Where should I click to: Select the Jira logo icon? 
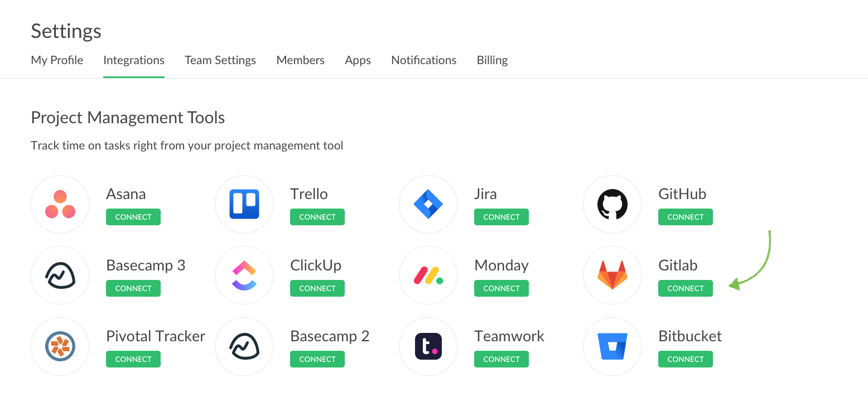(x=428, y=205)
